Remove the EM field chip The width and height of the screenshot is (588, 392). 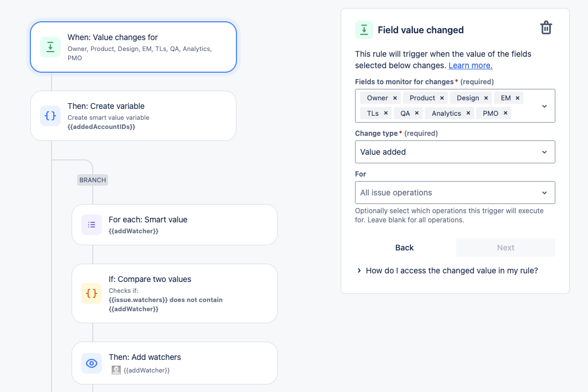518,98
